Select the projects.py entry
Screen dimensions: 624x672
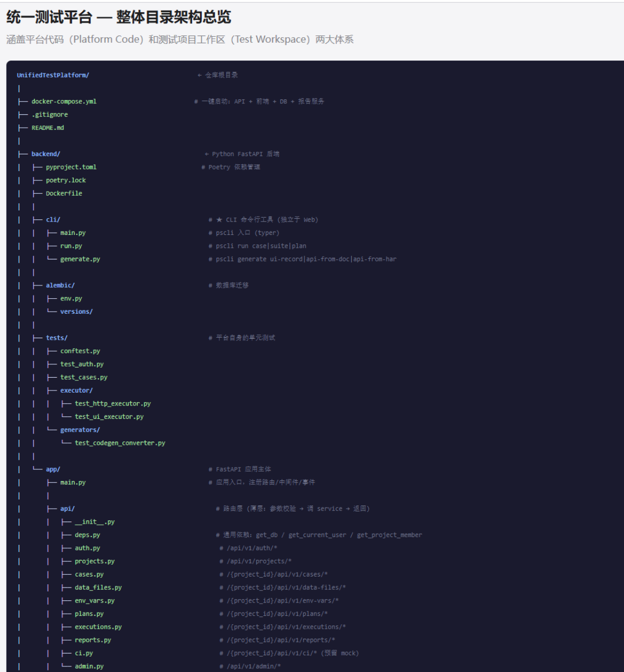pyautogui.click(x=94, y=561)
